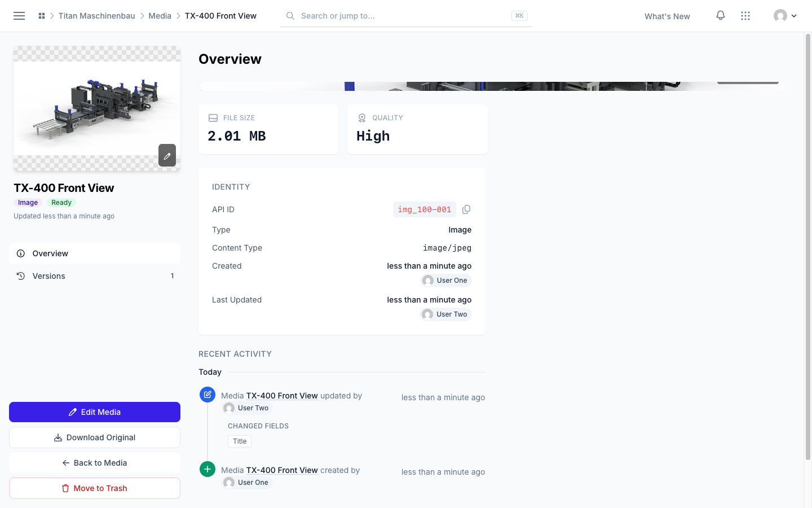Select the Overview sidebar tab
812x508 pixels.
click(95, 253)
